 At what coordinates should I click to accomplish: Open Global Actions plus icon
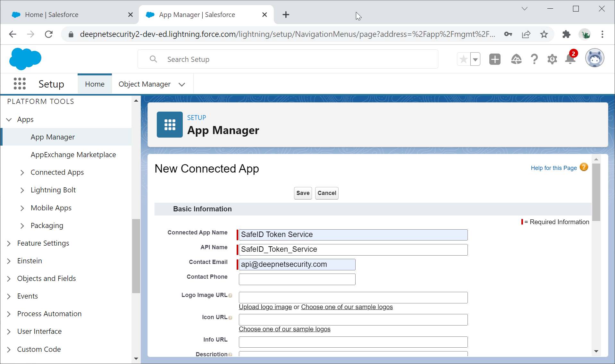pos(495,59)
